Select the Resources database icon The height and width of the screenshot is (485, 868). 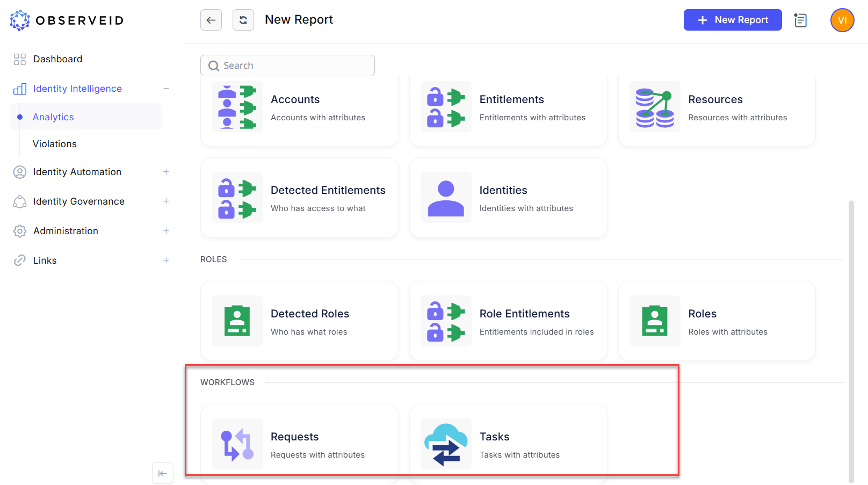655,106
